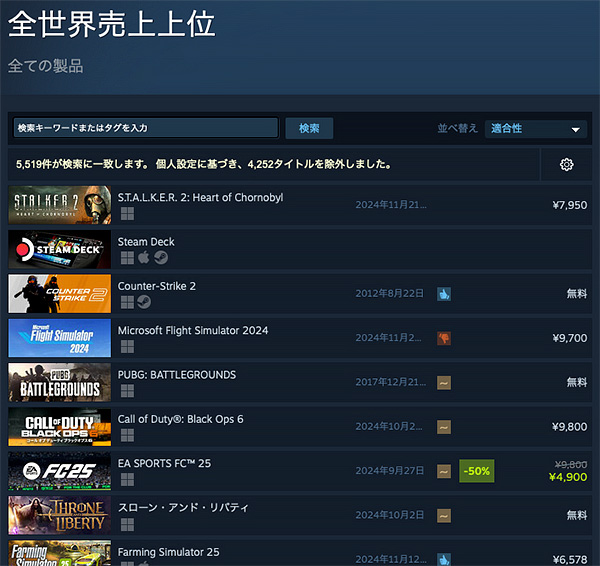Image resolution: width=600 pixels, height=566 pixels.
Task: Open the Steam Deck title link
Action: click(146, 242)
